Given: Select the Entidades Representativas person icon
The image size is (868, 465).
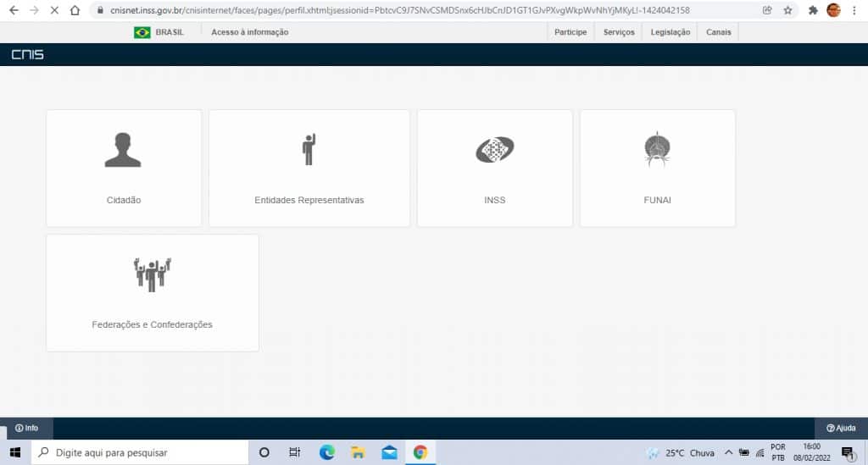Looking at the screenshot, I should click(309, 149).
